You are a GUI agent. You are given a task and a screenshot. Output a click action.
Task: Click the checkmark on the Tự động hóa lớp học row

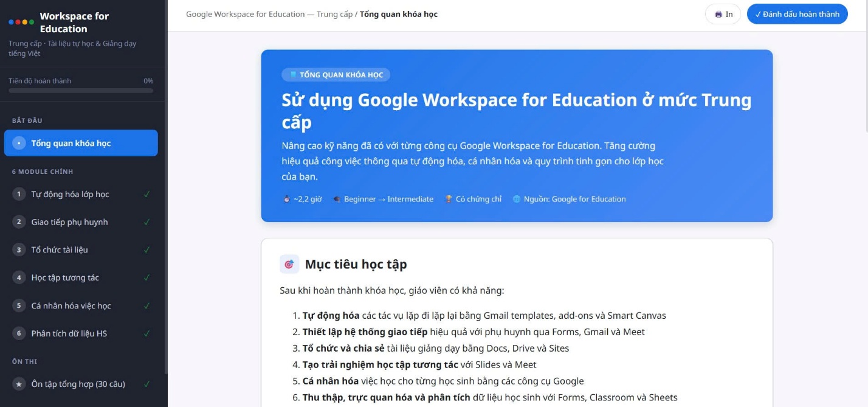tap(146, 194)
